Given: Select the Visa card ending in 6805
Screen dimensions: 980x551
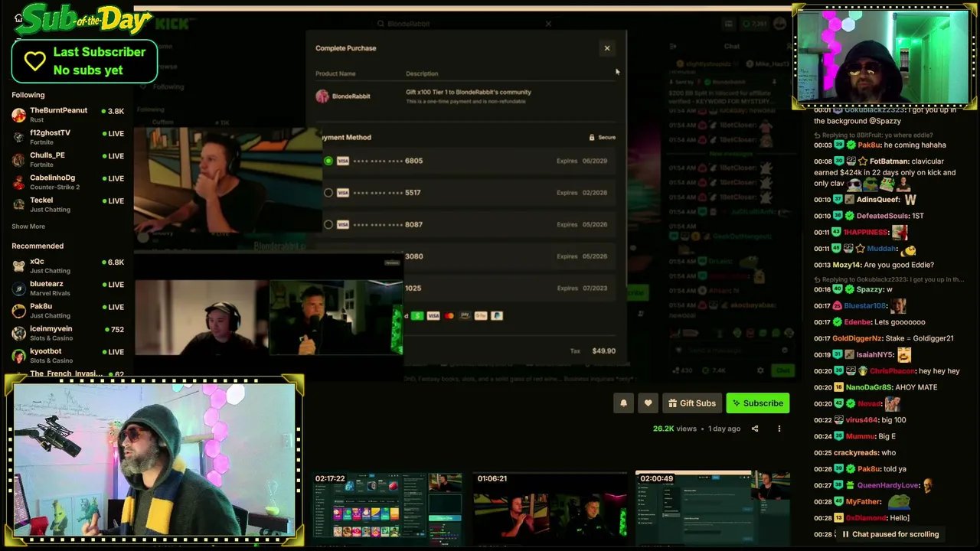Looking at the screenshot, I should click(328, 161).
